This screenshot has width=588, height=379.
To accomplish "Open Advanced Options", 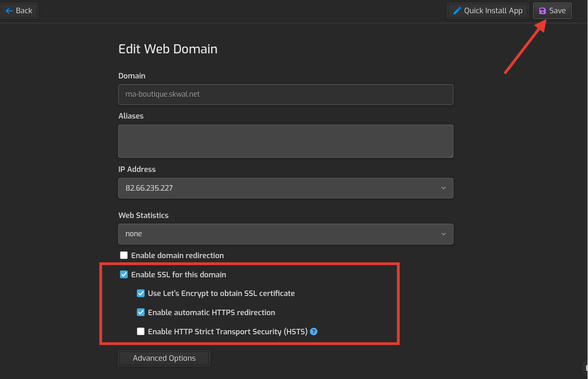I will point(164,358).
